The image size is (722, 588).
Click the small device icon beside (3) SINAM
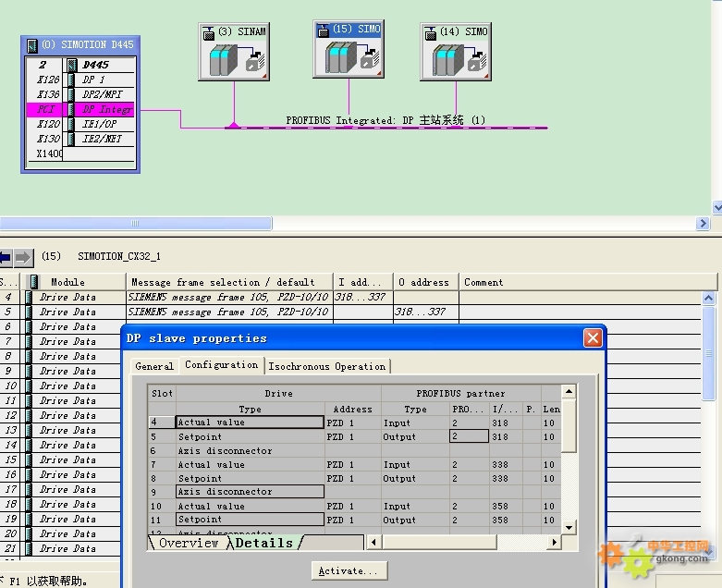[209, 33]
